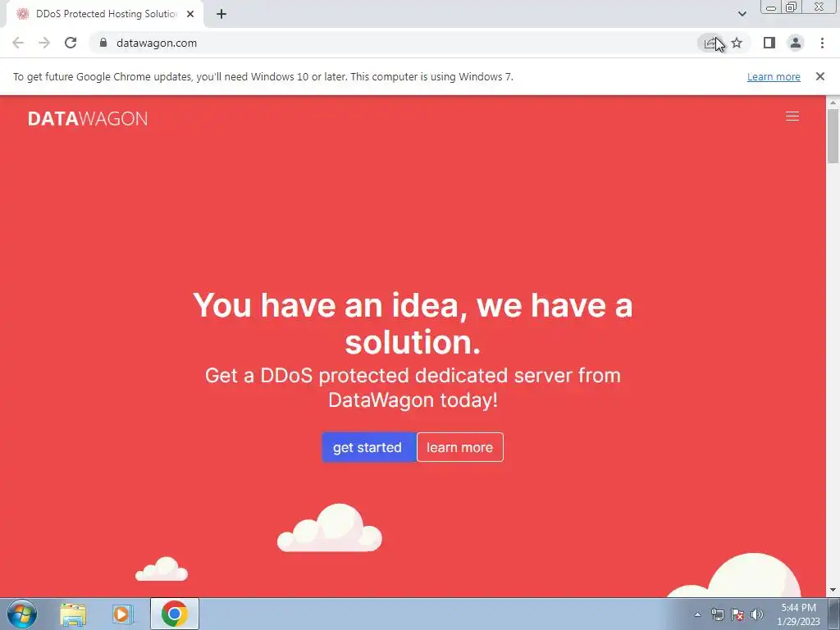Click the get started button

point(368,447)
